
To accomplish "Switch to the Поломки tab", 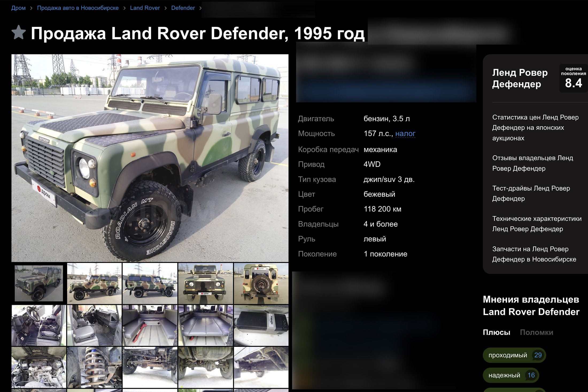I will (536, 332).
